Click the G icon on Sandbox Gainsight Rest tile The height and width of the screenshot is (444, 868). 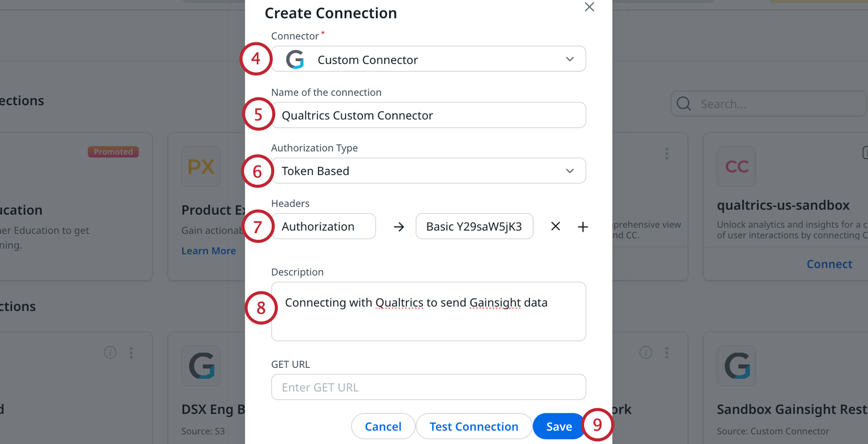point(736,365)
